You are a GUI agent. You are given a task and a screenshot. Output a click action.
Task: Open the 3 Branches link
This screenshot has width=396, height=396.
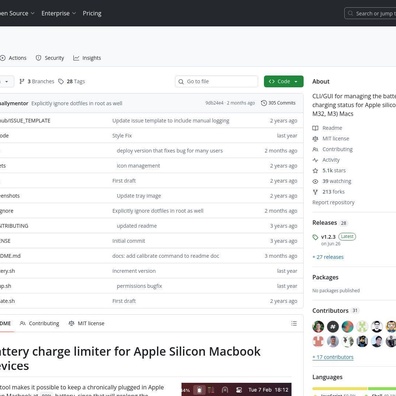click(x=37, y=81)
